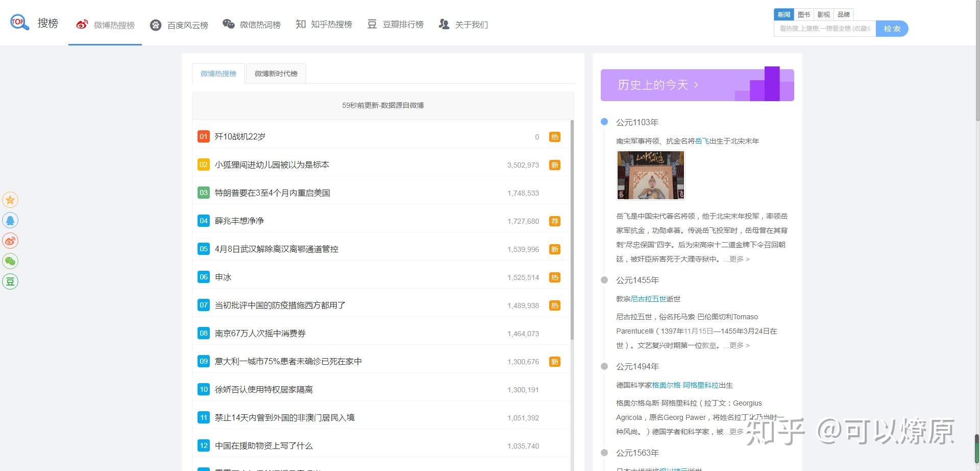
Task: Click rank 03 number badge
Action: tap(204, 193)
